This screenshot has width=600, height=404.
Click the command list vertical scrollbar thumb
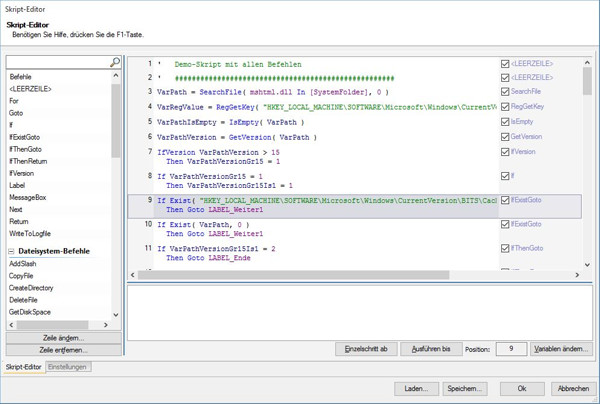point(116,121)
